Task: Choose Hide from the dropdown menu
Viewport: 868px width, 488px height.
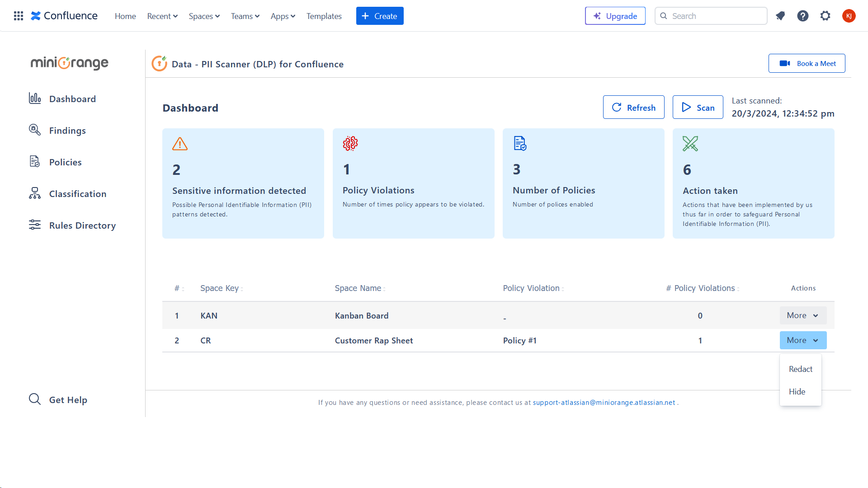Action: [797, 392]
